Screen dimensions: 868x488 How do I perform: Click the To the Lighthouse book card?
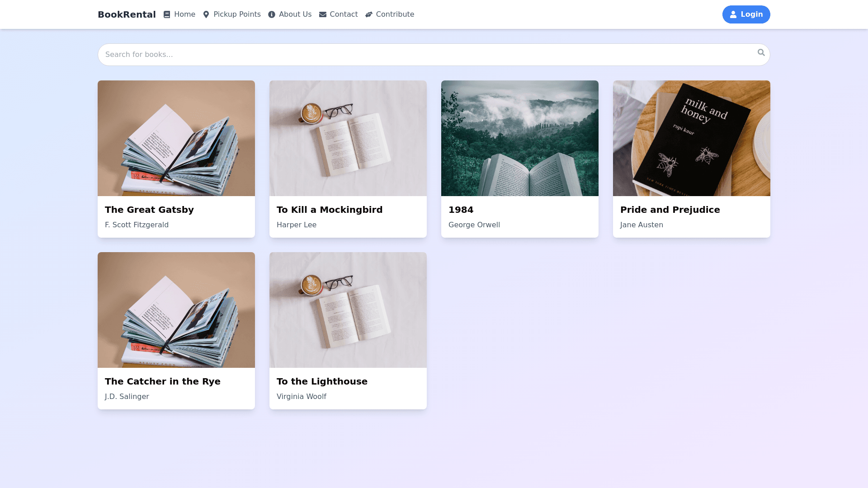[x=348, y=330]
